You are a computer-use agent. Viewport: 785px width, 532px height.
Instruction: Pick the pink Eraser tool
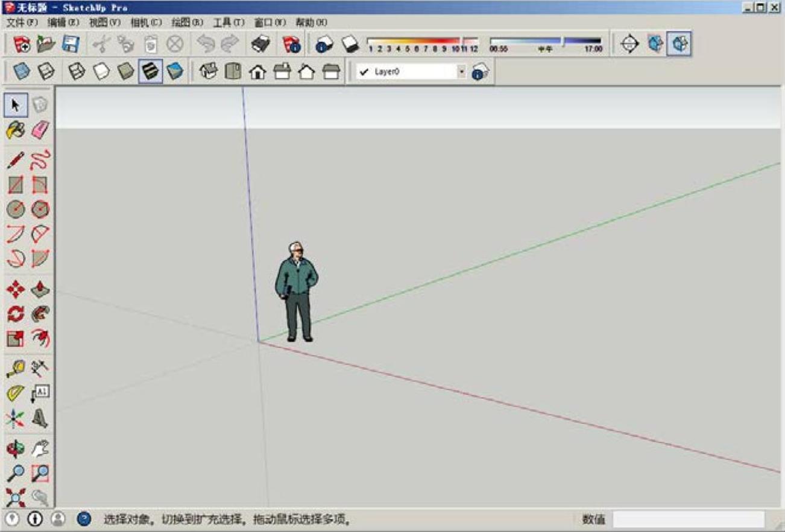pyautogui.click(x=40, y=130)
